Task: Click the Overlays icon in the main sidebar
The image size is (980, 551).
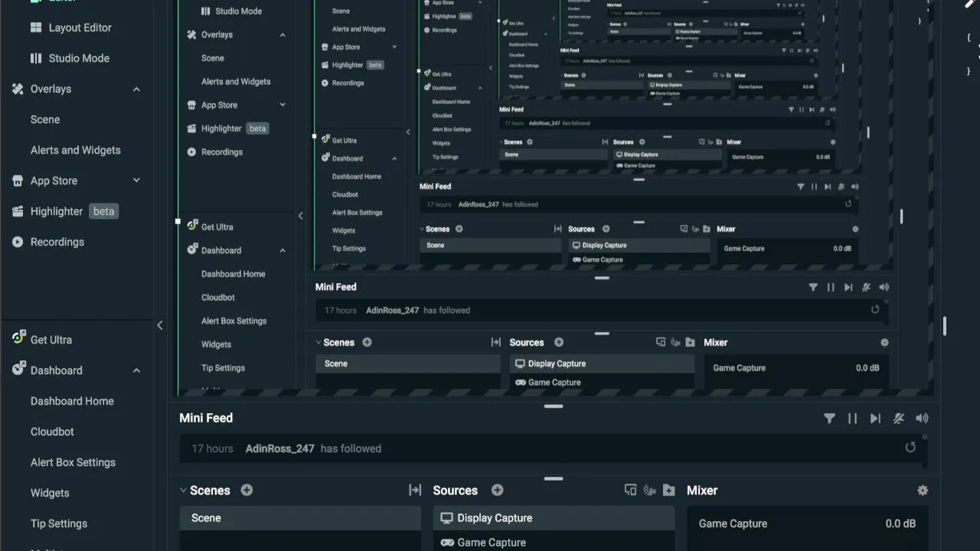Action: tap(18, 89)
